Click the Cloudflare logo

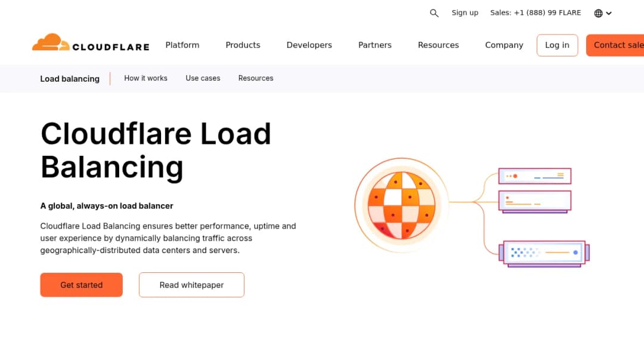tap(91, 43)
